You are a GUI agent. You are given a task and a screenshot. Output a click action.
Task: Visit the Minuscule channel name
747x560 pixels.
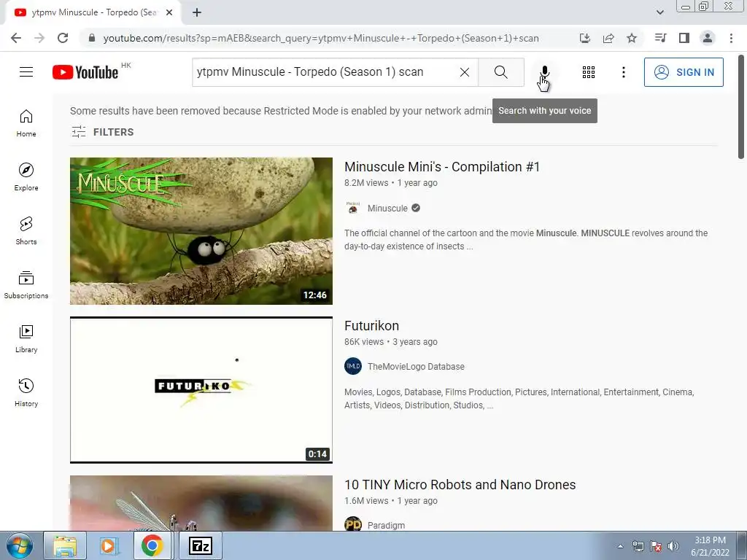(x=387, y=208)
